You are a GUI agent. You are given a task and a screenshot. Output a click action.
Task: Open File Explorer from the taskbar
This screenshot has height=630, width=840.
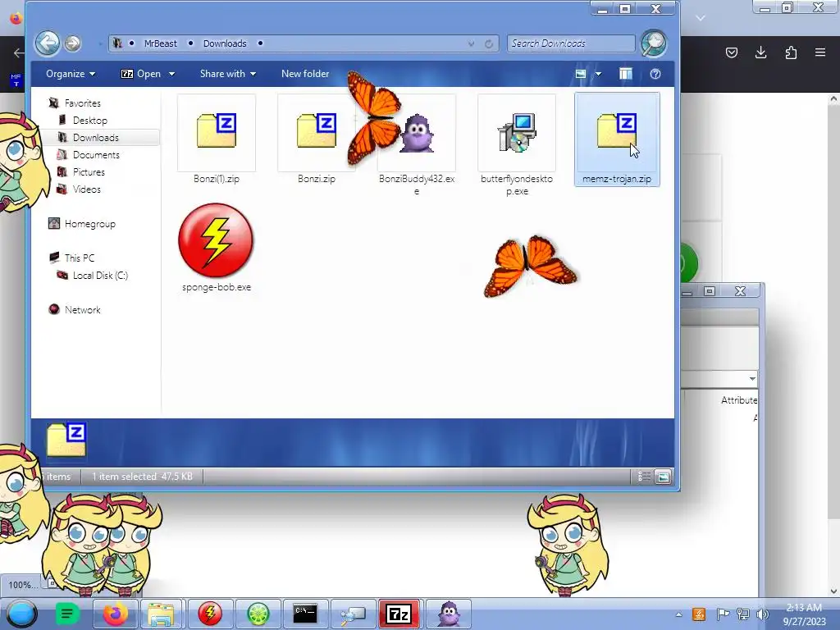(x=161, y=614)
